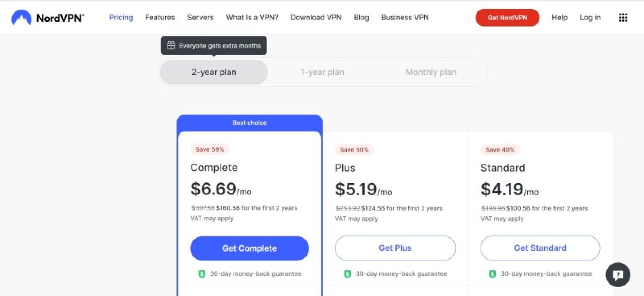Navigate to the Features page
The width and height of the screenshot is (644, 296).
[160, 18]
